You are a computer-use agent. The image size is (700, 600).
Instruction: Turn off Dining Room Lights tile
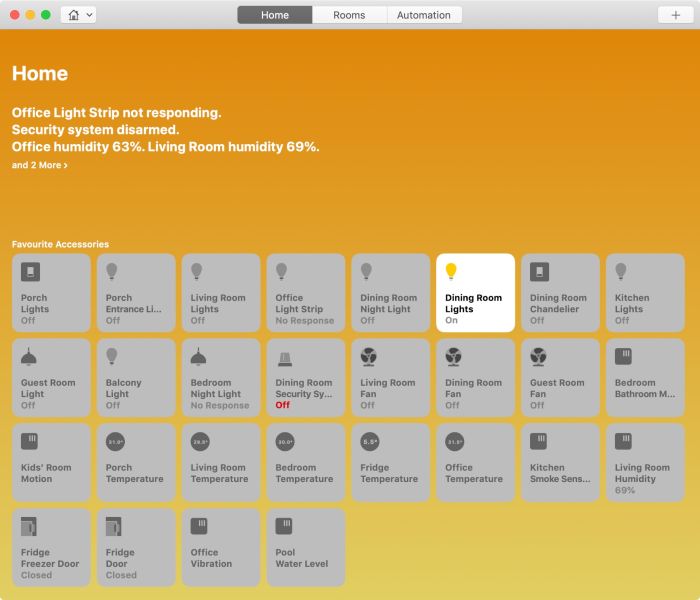point(475,293)
